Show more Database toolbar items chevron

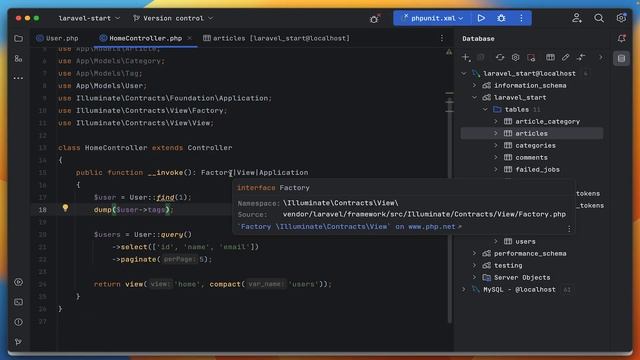(x=600, y=58)
